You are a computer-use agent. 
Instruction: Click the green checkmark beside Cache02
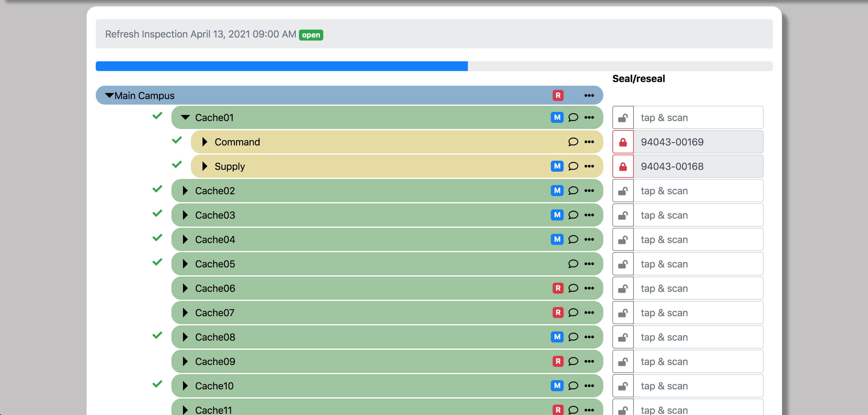[157, 189]
